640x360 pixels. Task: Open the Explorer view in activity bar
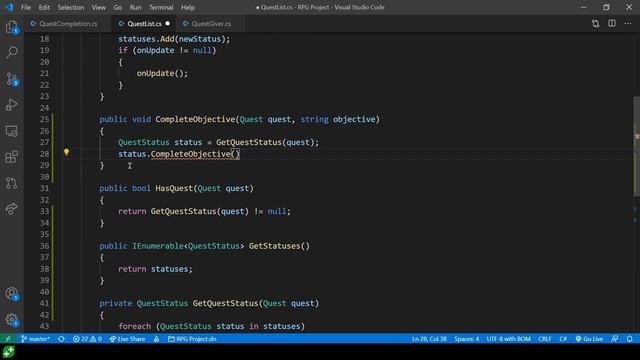point(11,27)
